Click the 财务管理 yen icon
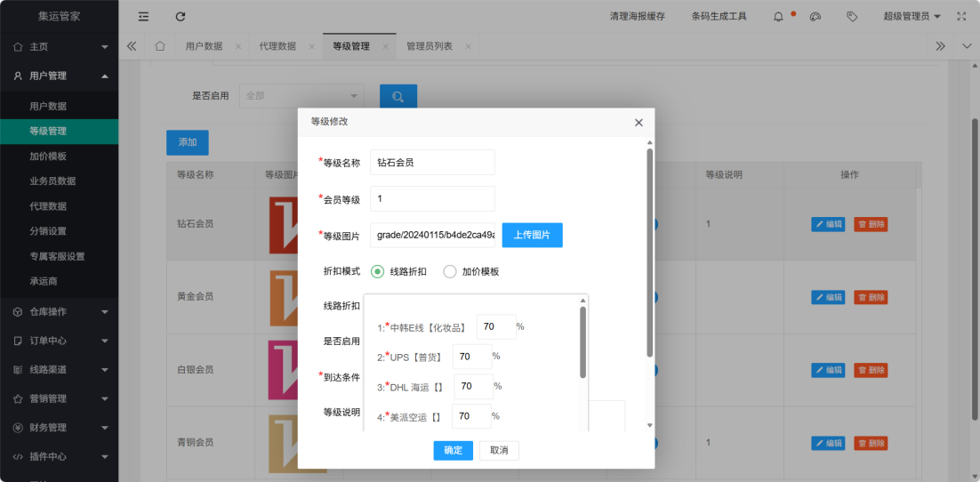 click(18, 429)
